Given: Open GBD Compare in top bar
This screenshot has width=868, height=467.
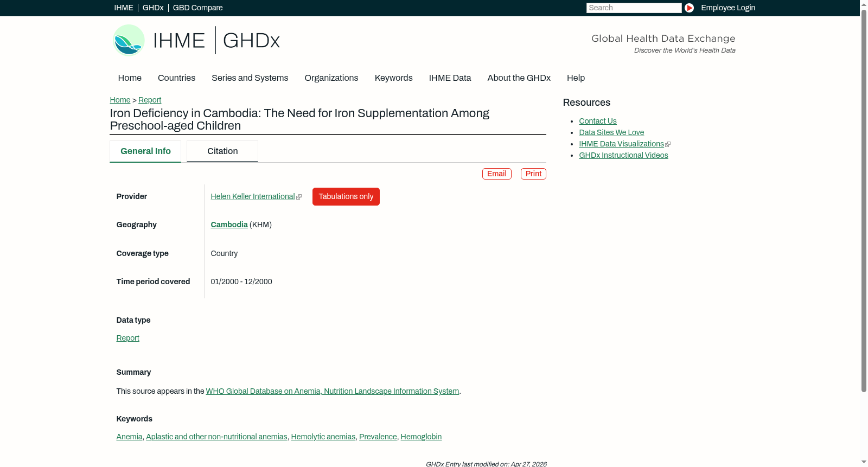Looking at the screenshot, I should pos(197,8).
